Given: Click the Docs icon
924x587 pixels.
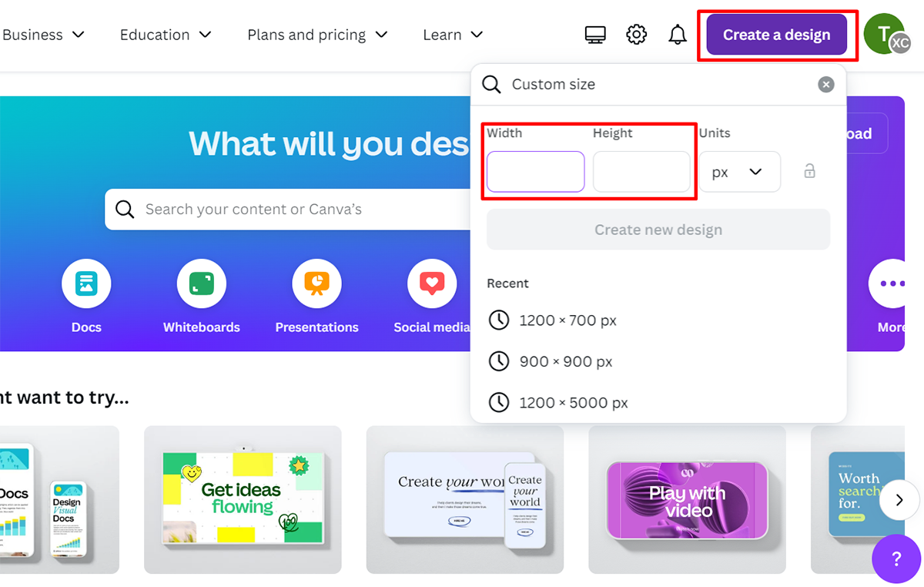Looking at the screenshot, I should pyautogui.click(x=86, y=284).
